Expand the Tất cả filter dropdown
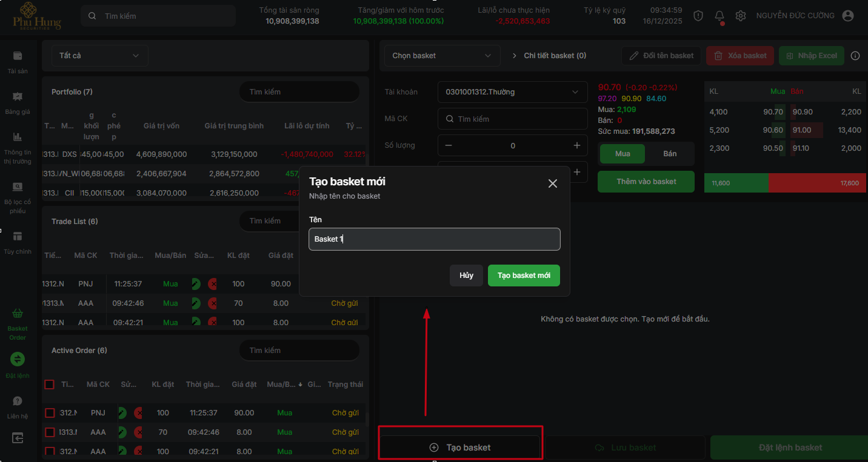The image size is (868, 462). [x=100, y=56]
